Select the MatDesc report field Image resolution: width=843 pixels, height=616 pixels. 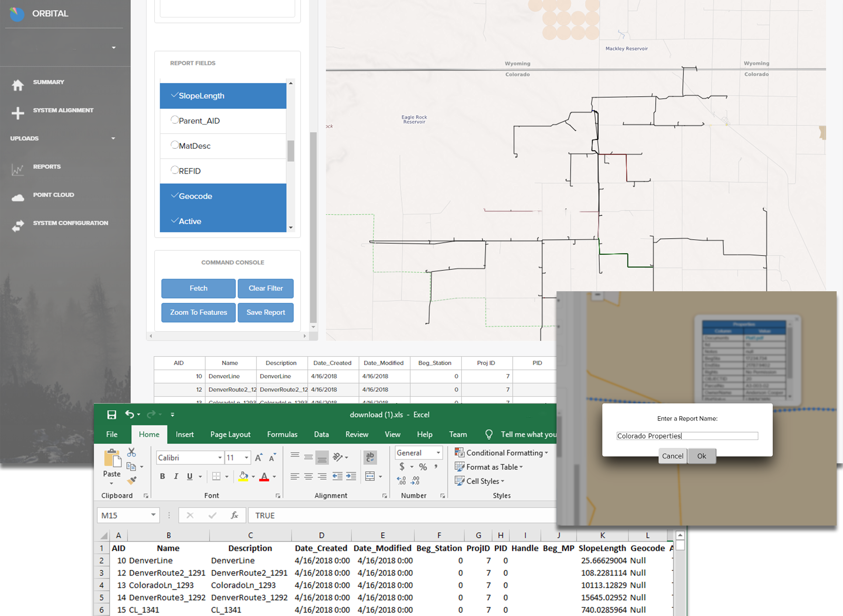(x=223, y=146)
